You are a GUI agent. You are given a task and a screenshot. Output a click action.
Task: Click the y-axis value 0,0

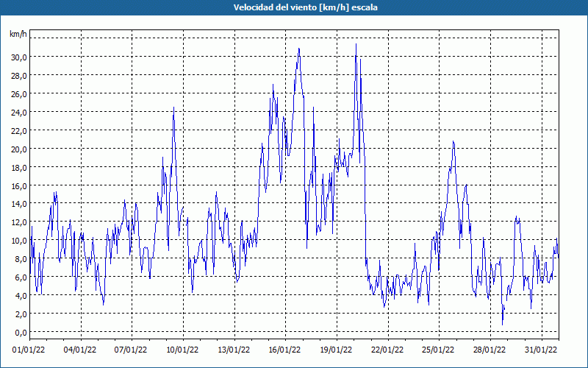[21, 333]
